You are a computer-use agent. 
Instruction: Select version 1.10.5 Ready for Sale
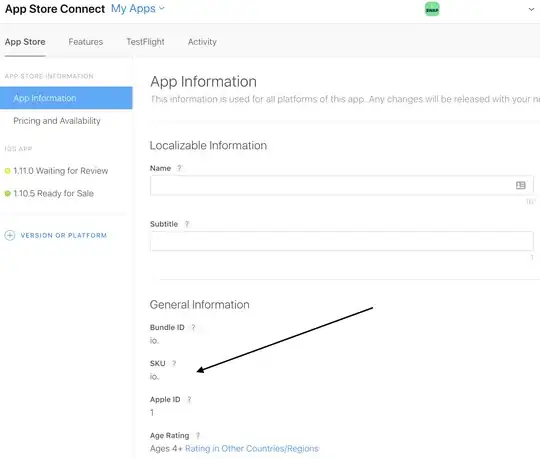49,194
